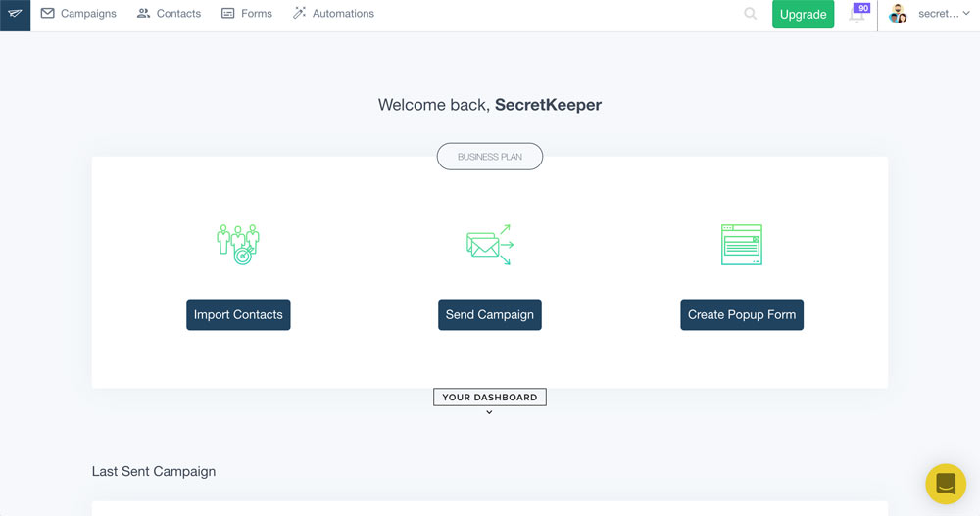Open the notifications bell icon
This screenshot has height=516, width=980.
pyautogui.click(x=857, y=15)
